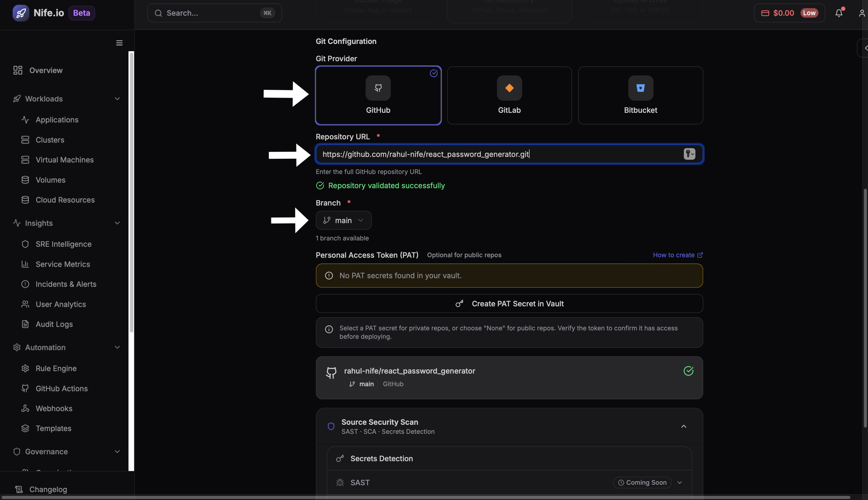868x500 pixels.
Task: Open GitHub Actions from the sidebar
Action: pyautogui.click(x=62, y=388)
